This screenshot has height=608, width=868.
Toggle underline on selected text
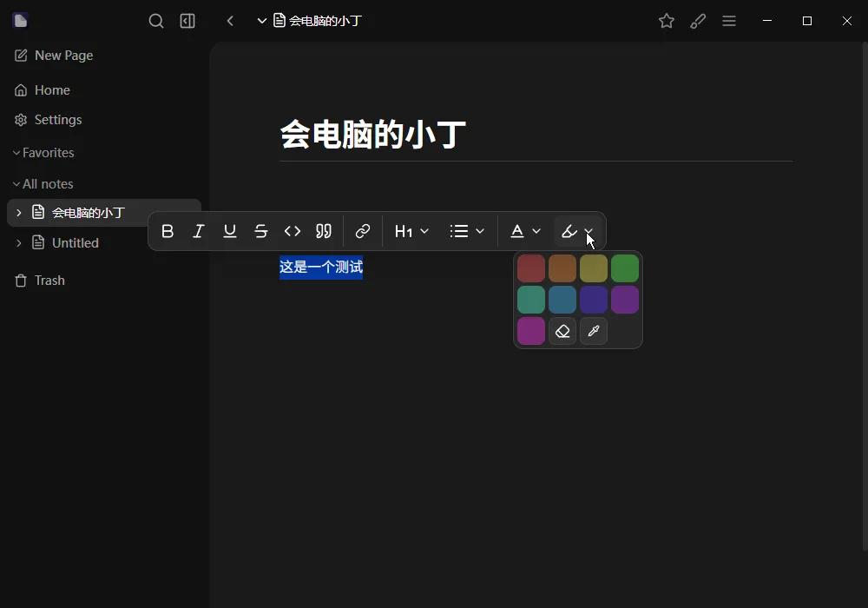point(230,231)
